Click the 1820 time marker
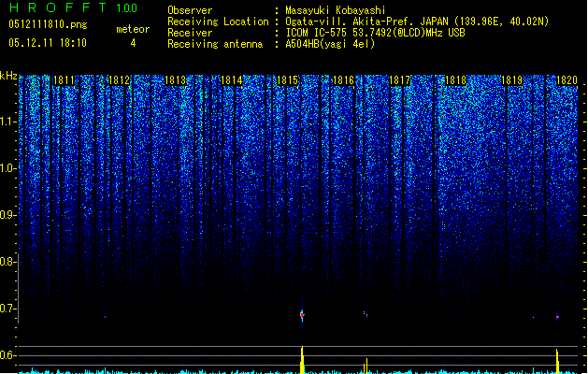This screenshot has height=374, width=588. (x=566, y=80)
